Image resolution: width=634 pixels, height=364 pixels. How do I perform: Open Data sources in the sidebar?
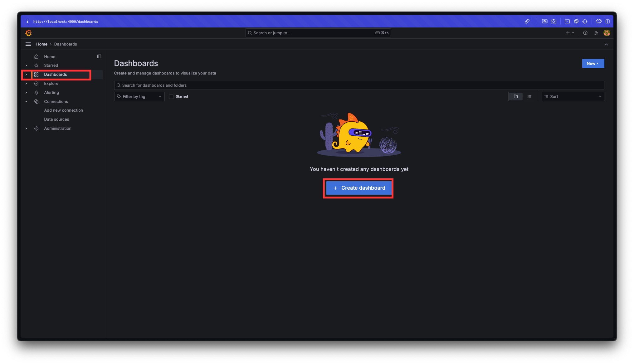(56, 119)
